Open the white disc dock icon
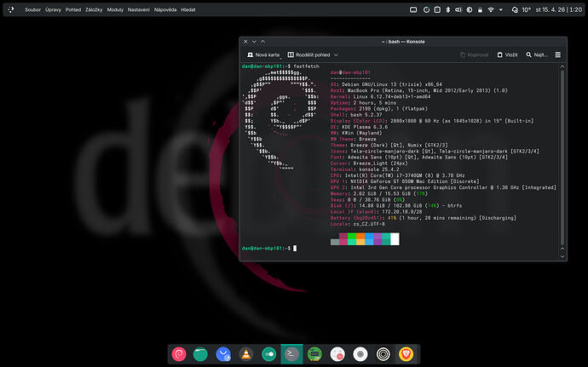 (360, 354)
